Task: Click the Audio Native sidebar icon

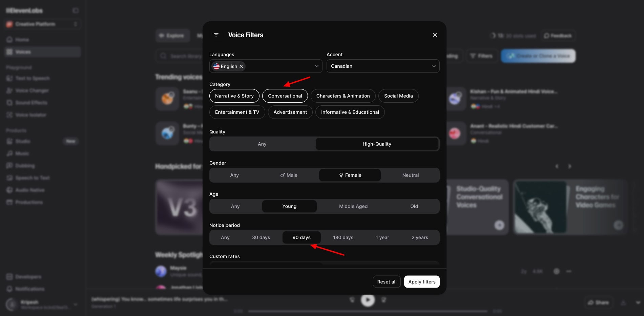Action: tap(9, 190)
